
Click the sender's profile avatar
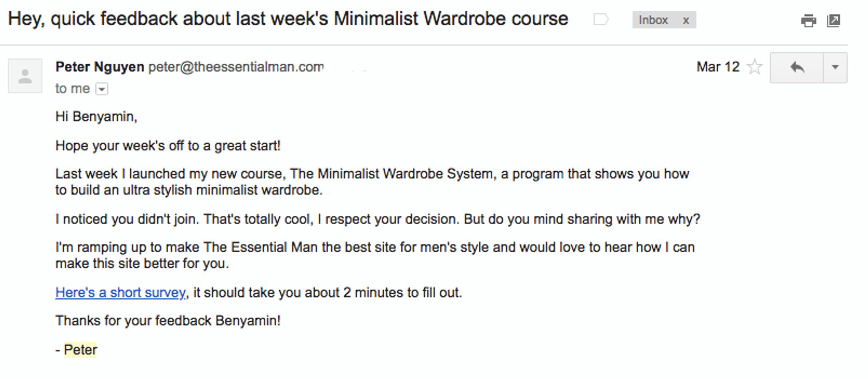pyautogui.click(x=25, y=76)
